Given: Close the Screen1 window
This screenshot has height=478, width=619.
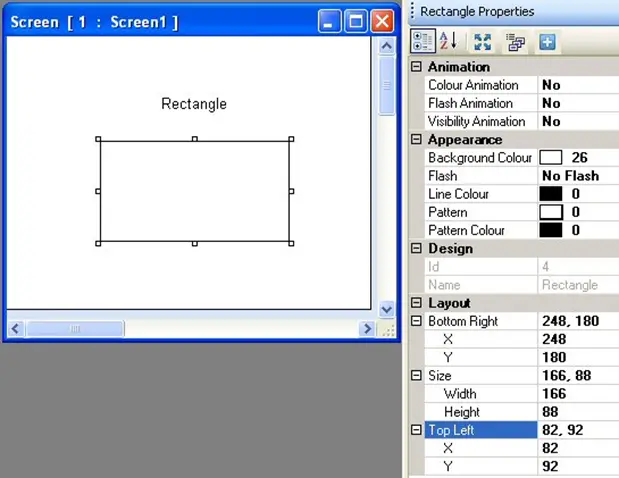Looking at the screenshot, I should point(382,21).
